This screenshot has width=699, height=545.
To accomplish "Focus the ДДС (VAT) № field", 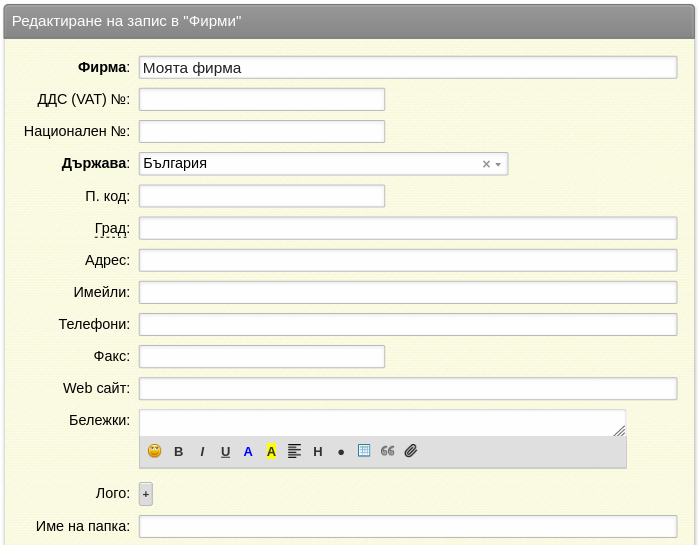I will click(262, 99).
